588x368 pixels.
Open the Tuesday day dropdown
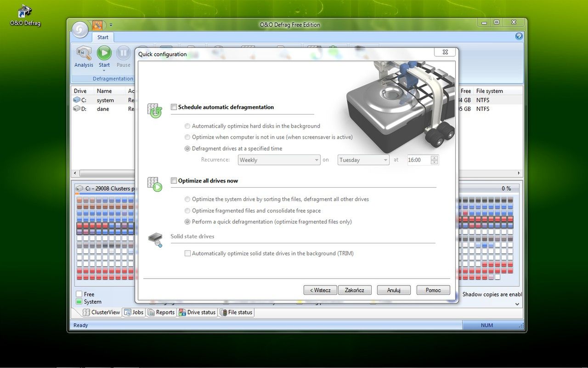(364, 160)
